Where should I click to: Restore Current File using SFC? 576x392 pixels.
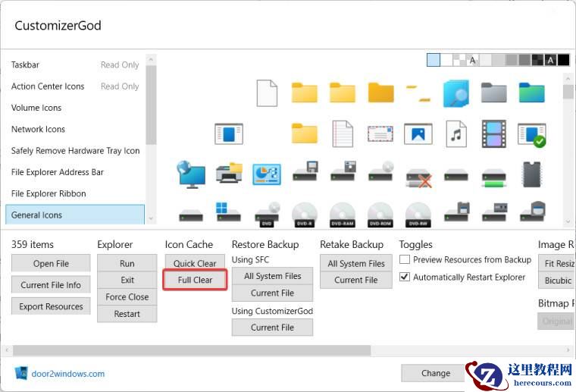(273, 293)
